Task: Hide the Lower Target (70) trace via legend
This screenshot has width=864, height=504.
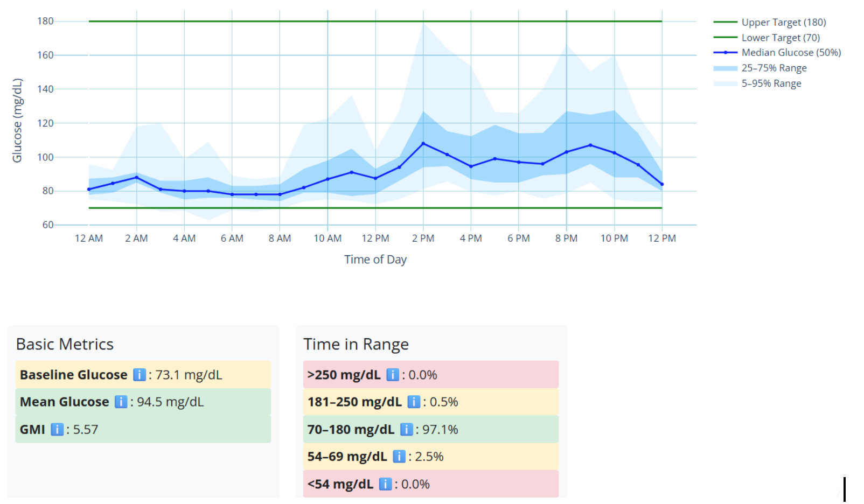Action: [x=780, y=38]
